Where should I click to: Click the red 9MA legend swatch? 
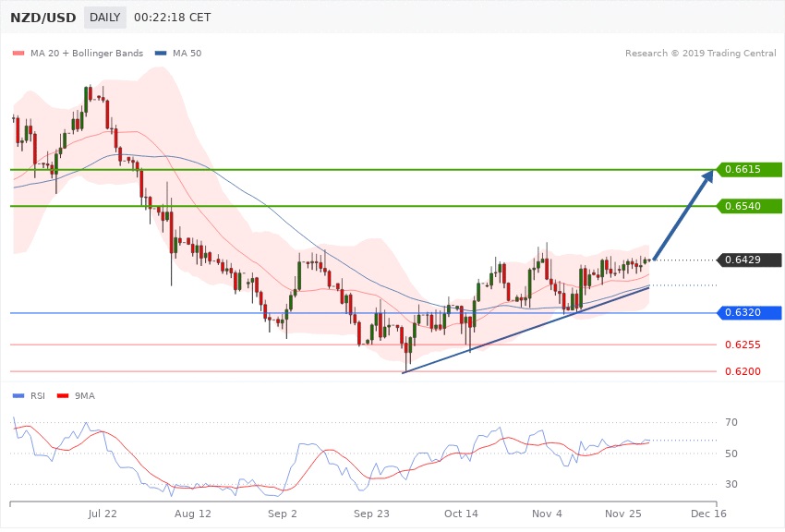tap(63, 396)
